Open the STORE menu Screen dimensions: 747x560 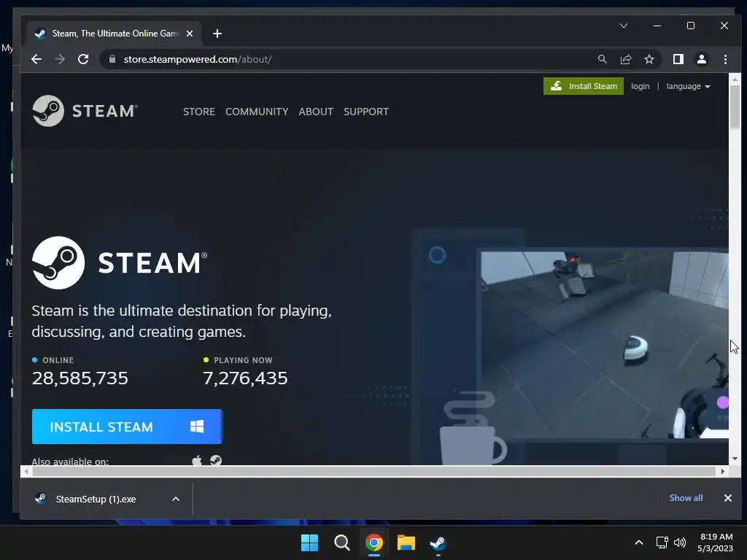[x=199, y=112]
